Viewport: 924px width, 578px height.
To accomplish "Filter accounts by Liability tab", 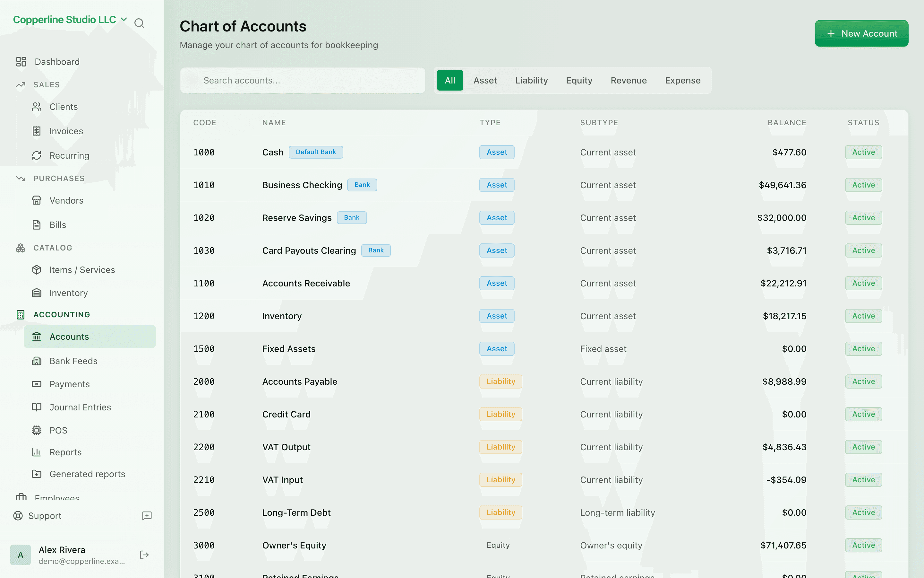I will [531, 80].
